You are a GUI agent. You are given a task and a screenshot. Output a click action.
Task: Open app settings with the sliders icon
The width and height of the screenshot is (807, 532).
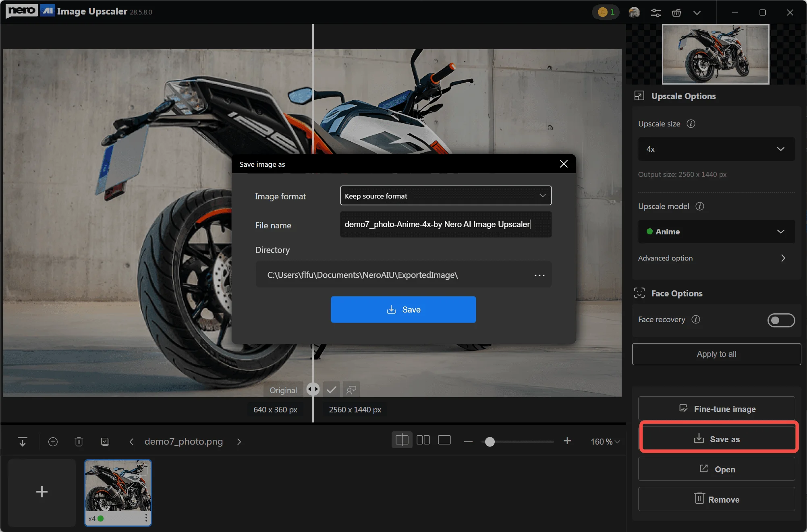coord(656,12)
